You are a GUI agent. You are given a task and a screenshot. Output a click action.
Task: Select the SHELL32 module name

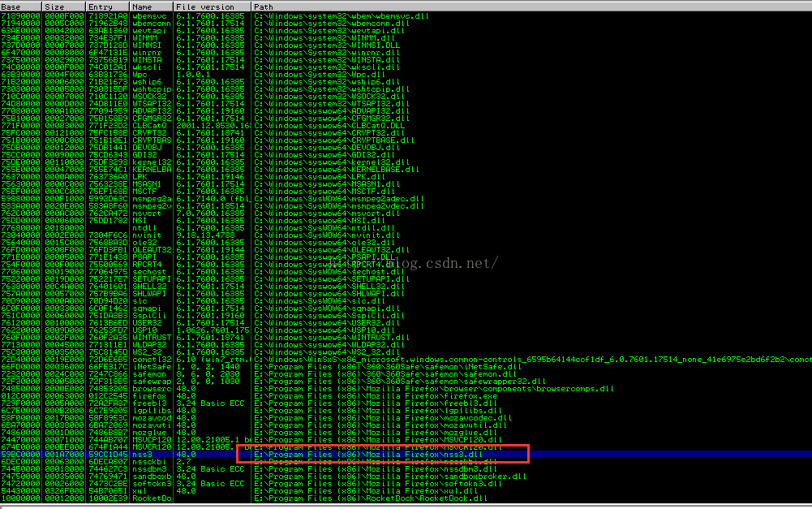pyautogui.click(x=149, y=286)
